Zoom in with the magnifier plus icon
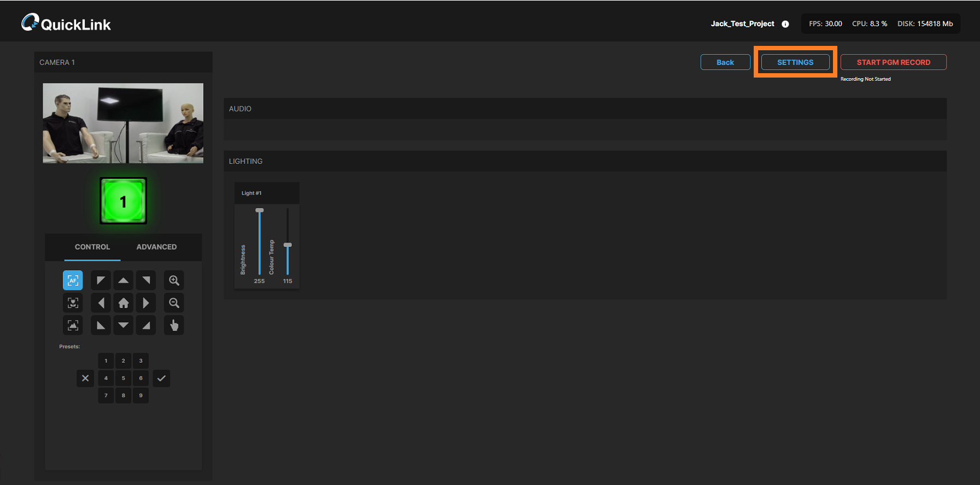980x485 pixels. point(174,281)
